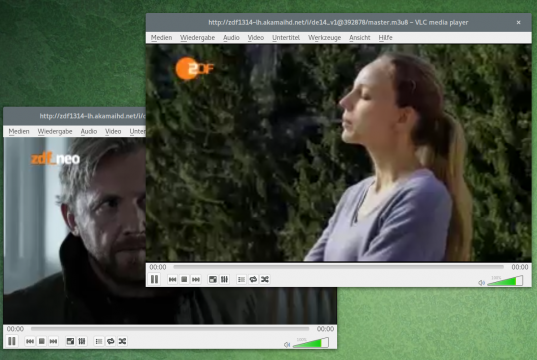Stop playback in the zdf_neo window
This screenshot has width=537, height=360.
coord(42,341)
